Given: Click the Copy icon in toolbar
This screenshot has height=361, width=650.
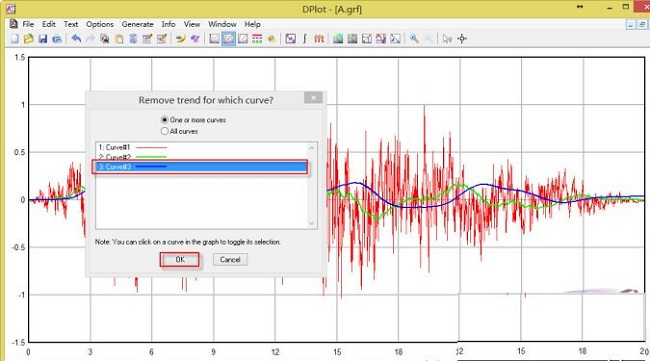Looking at the screenshot, I should pyautogui.click(x=105, y=39).
